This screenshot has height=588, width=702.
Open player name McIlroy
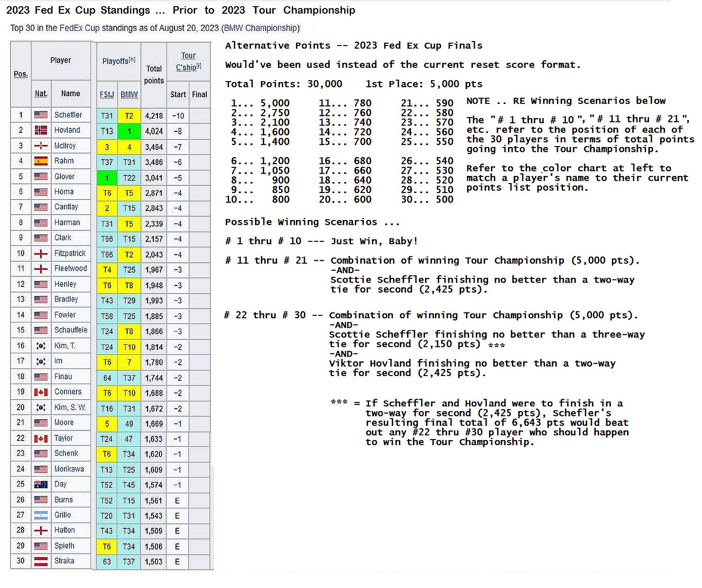(x=65, y=146)
